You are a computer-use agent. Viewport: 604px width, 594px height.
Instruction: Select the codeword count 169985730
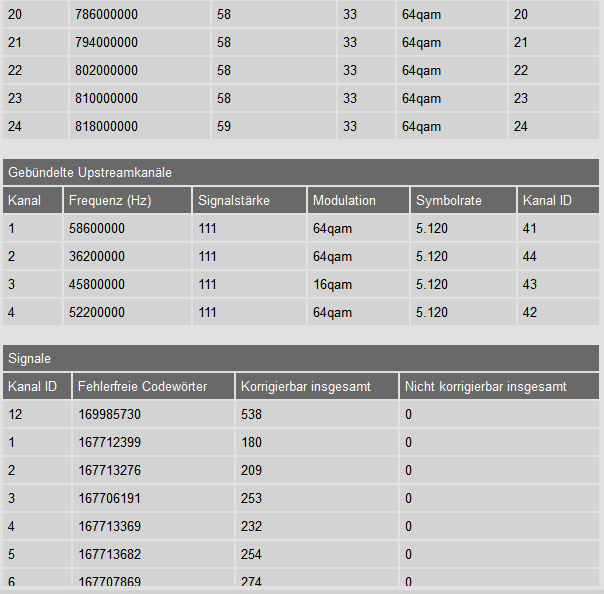(112, 414)
